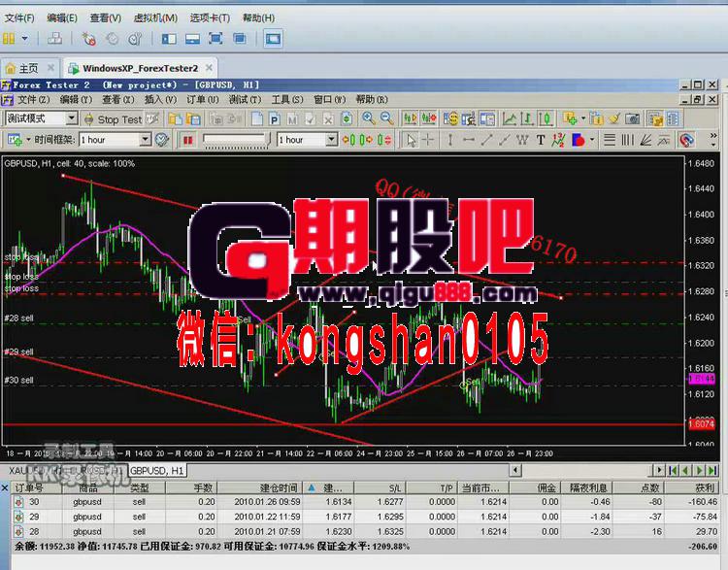Open the 虚拟机(M) menu in the VM window

[155, 18]
